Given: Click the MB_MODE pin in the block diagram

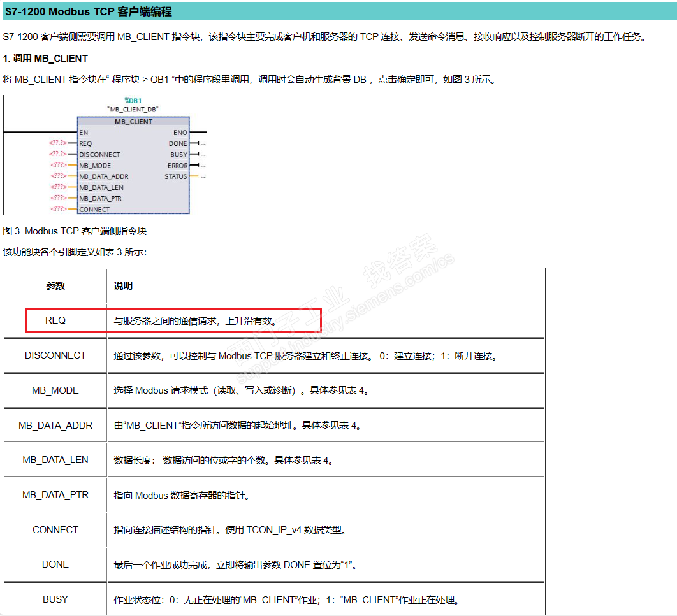Looking at the screenshot, I should (x=95, y=166).
